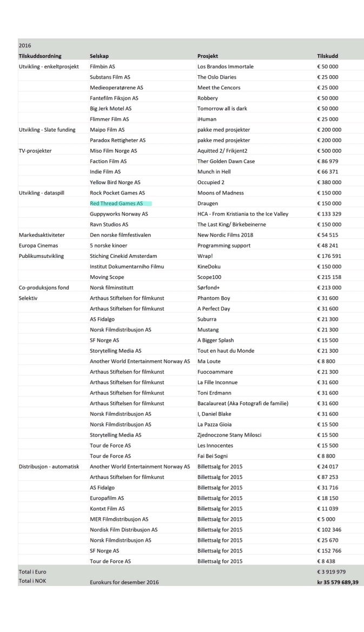This screenshot has width=364, height=632.
Task: Click the Selskap column header
Action: (x=99, y=56)
